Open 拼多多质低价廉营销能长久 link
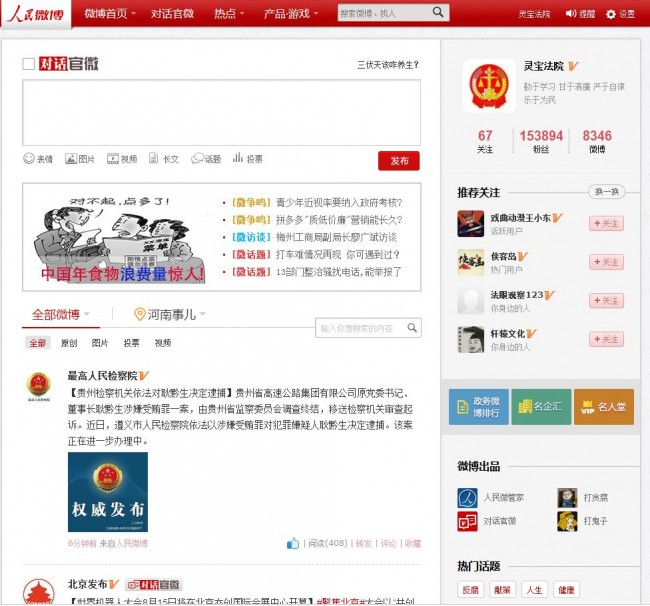 [x=339, y=220]
